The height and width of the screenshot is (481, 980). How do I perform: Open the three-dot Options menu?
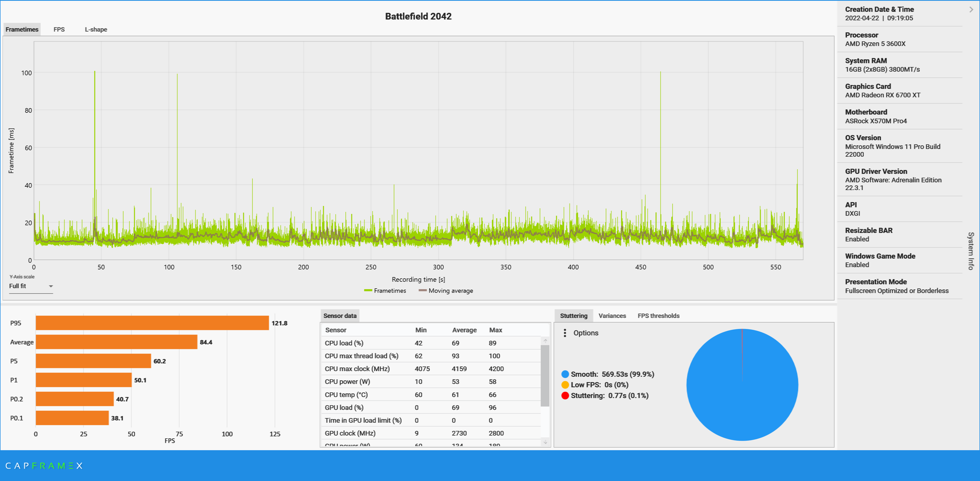point(565,333)
